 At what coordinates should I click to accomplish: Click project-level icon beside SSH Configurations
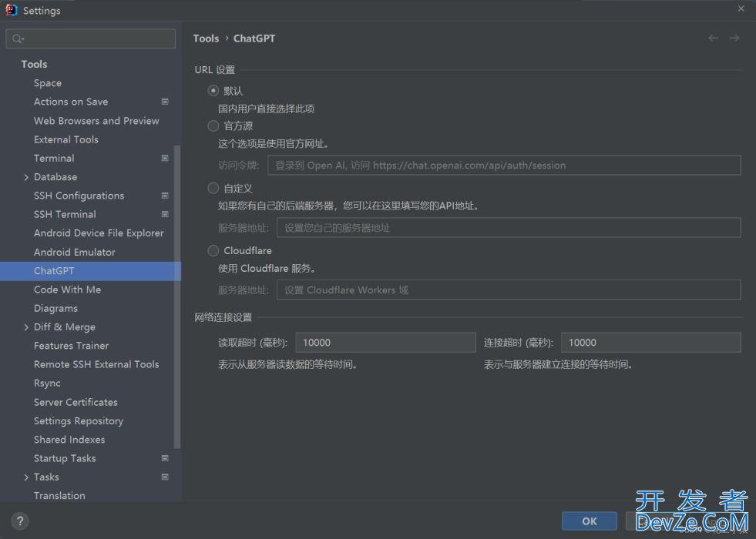click(x=165, y=196)
